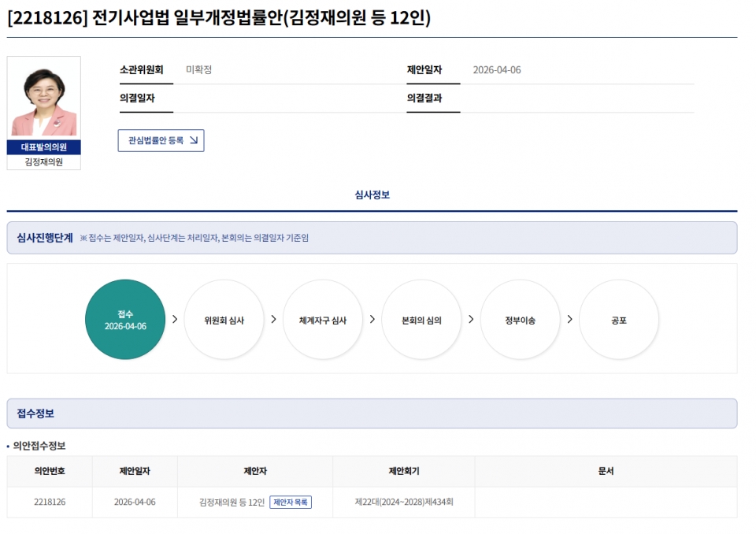
Task: Select the green 접수 stage circle
Action: tap(125, 320)
